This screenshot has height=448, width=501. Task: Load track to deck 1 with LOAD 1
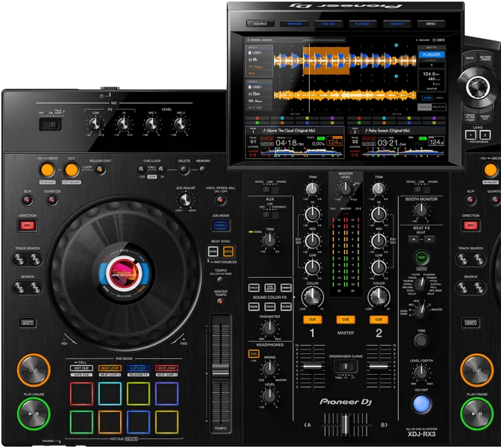[x=470, y=135]
